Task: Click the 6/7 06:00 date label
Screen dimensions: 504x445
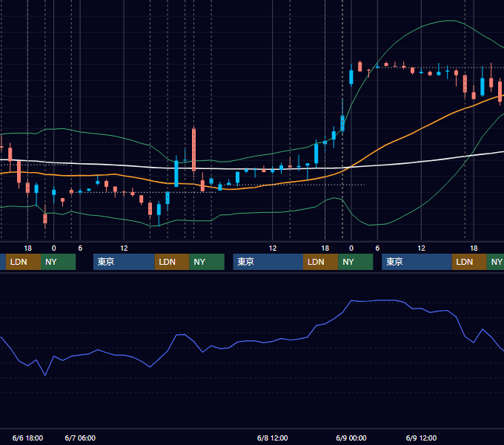Action: (80, 438)
